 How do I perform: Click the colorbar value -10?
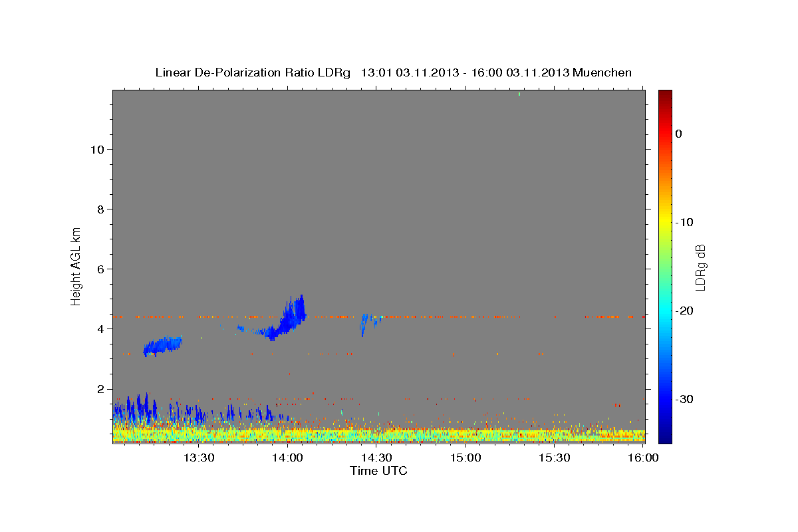point(685,222)
